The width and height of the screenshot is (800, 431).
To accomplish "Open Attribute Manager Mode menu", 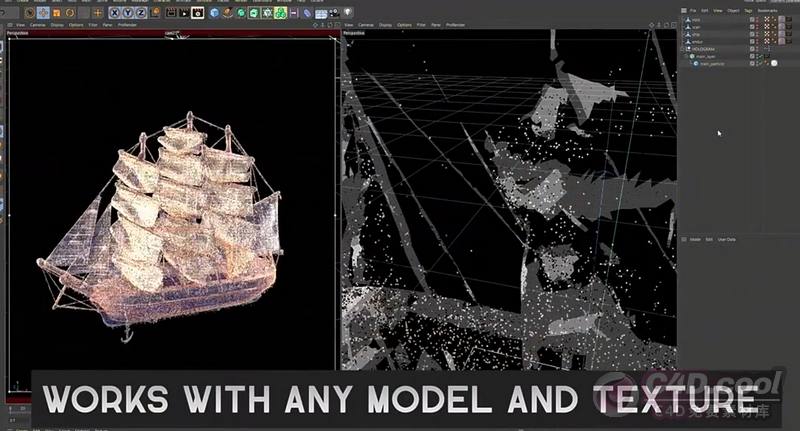I will pos(695,239).
